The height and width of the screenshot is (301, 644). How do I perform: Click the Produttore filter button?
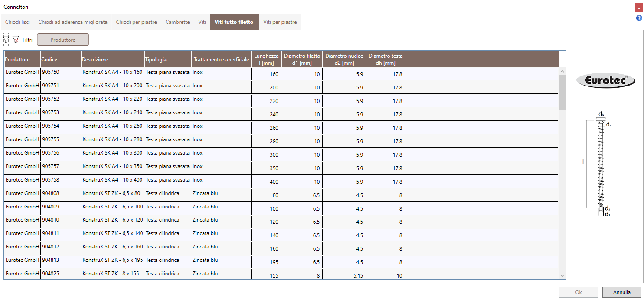63,40
